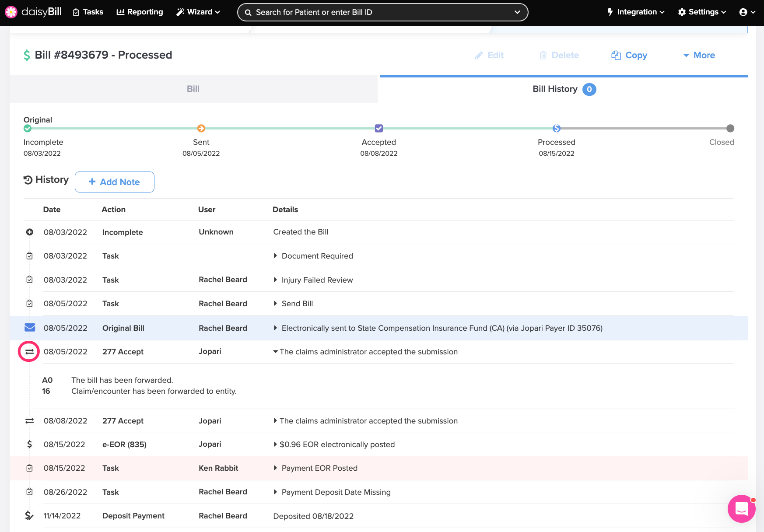Click the circled 277 Accept exchange arrows icon
This screenshot has width=764, height=532.
[x=29, y=352]
